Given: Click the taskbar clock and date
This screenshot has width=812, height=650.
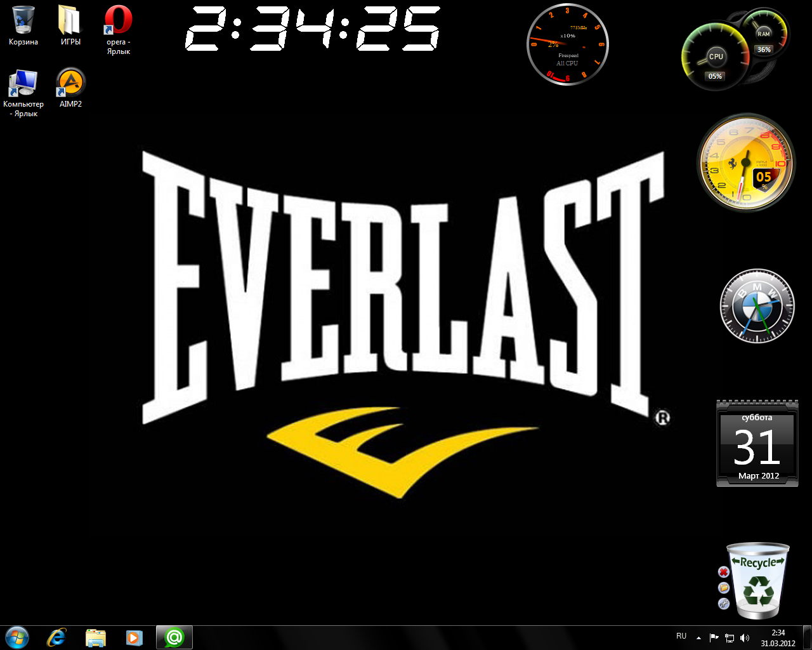Looking at the screenshot, I should [x=778, y=638].
